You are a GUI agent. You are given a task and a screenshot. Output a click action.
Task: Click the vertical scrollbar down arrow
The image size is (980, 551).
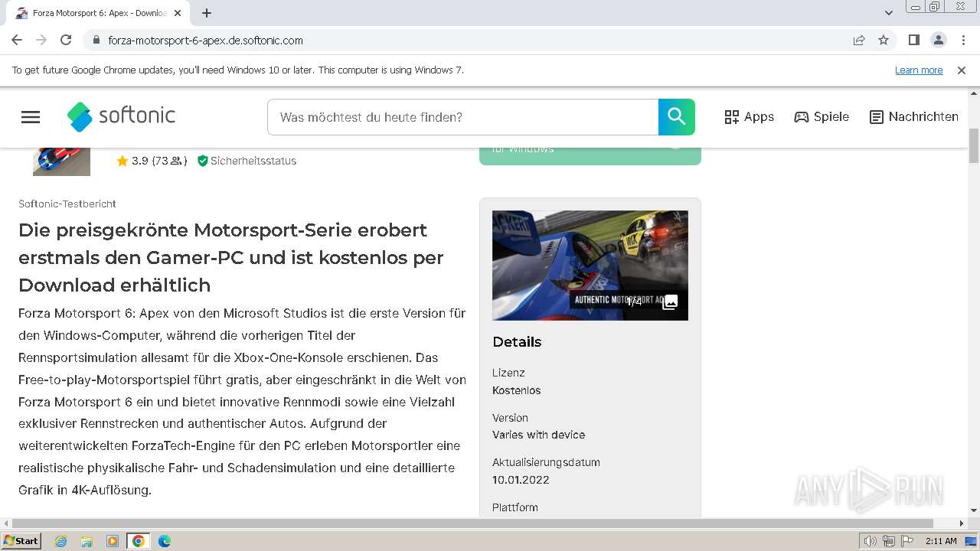pos(974,510)
